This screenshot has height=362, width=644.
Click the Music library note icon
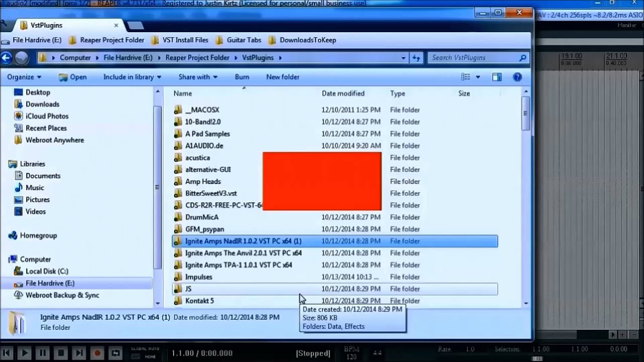(19, 188)
